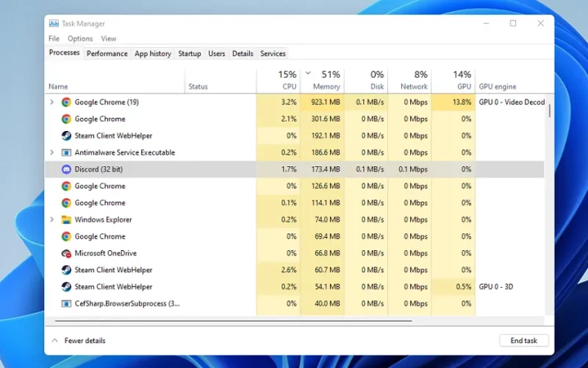
Task: Select the Processes tab
Action: point(64,52)
